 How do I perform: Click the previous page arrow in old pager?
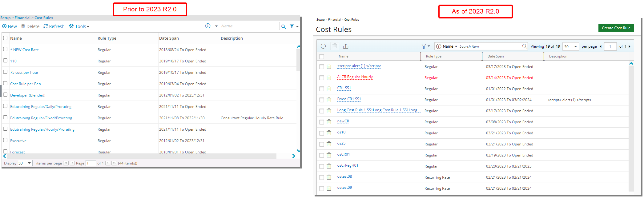click(x=72, y=163)
